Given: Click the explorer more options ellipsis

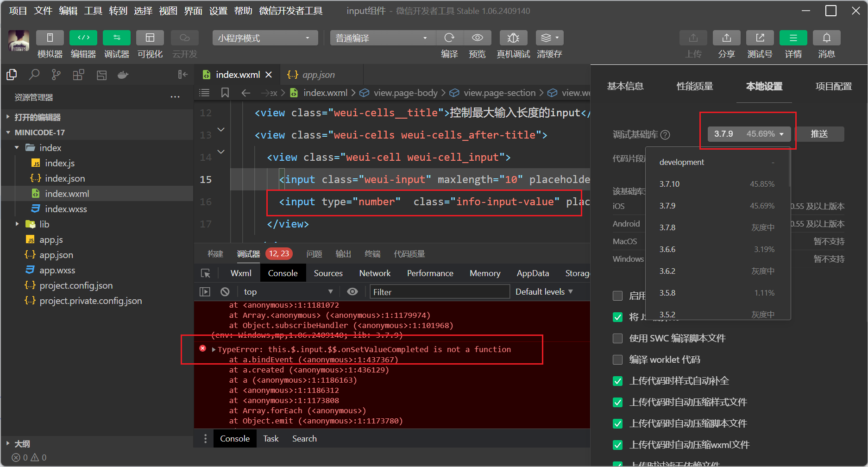Looking at the screenshot, I should (x=175, y=97).
